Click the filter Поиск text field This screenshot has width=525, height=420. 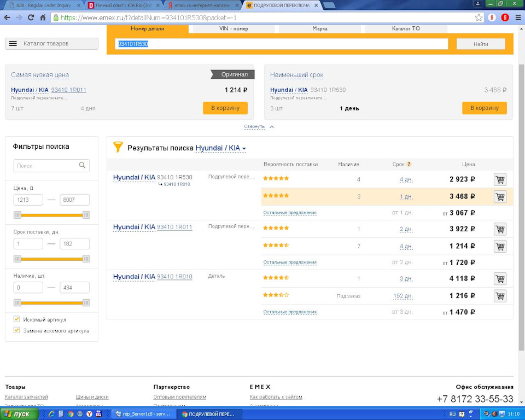[x=51, y=166]
